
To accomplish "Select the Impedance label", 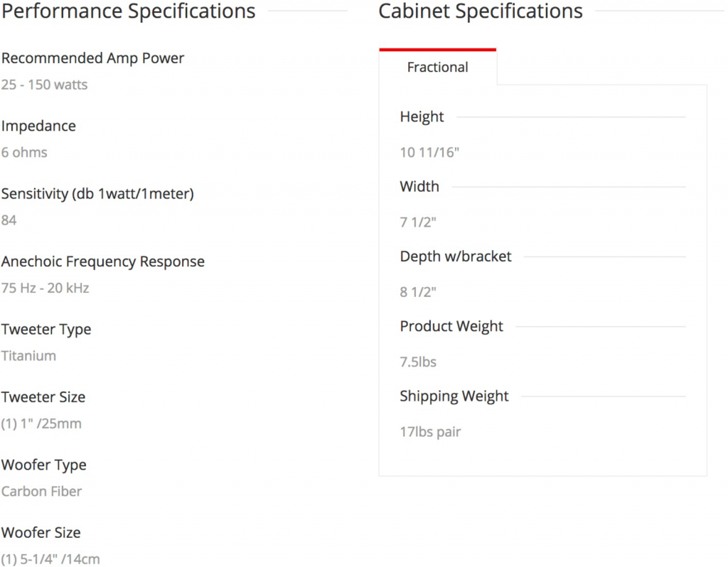I will click(x=38, y=126).
